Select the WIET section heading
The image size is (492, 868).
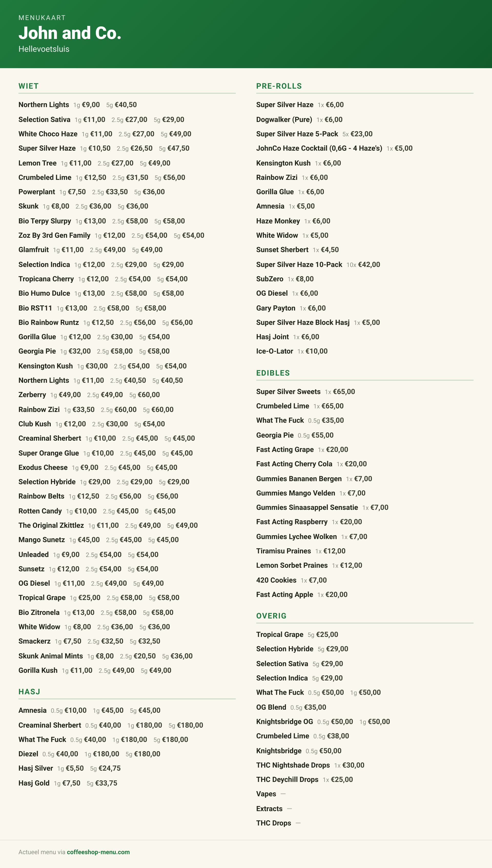[x=28, y=86]
